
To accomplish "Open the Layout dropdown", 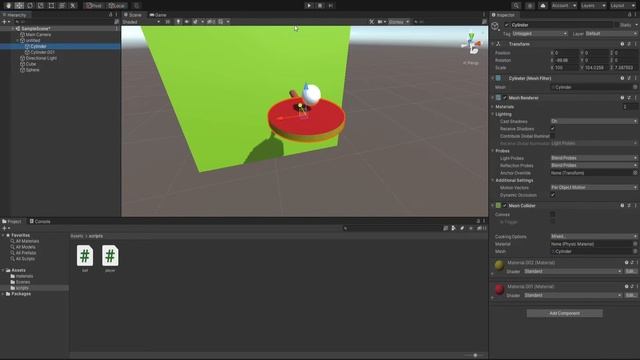I will click(623, 6).
